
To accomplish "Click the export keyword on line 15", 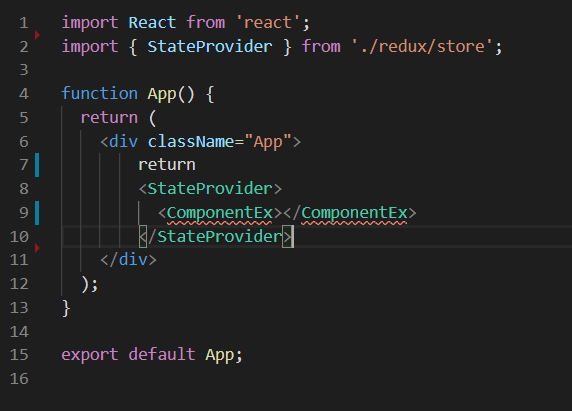I will click(90, 355).
